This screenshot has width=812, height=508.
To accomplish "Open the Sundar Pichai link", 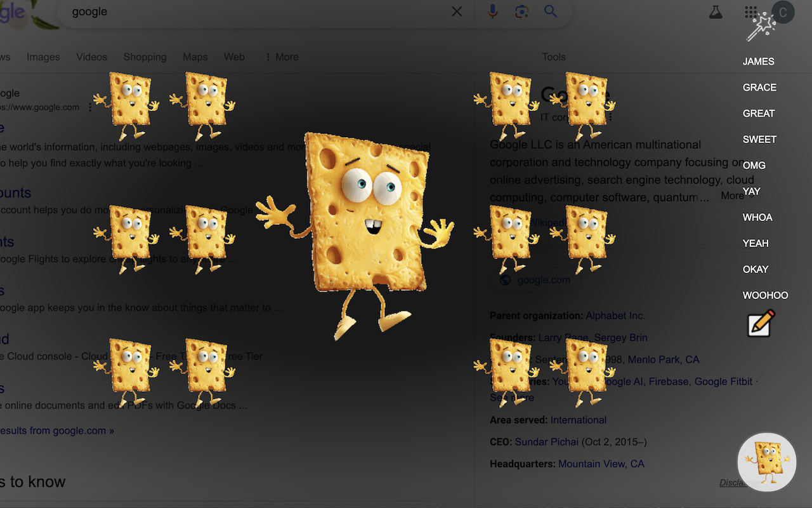I will coord(547,442).
